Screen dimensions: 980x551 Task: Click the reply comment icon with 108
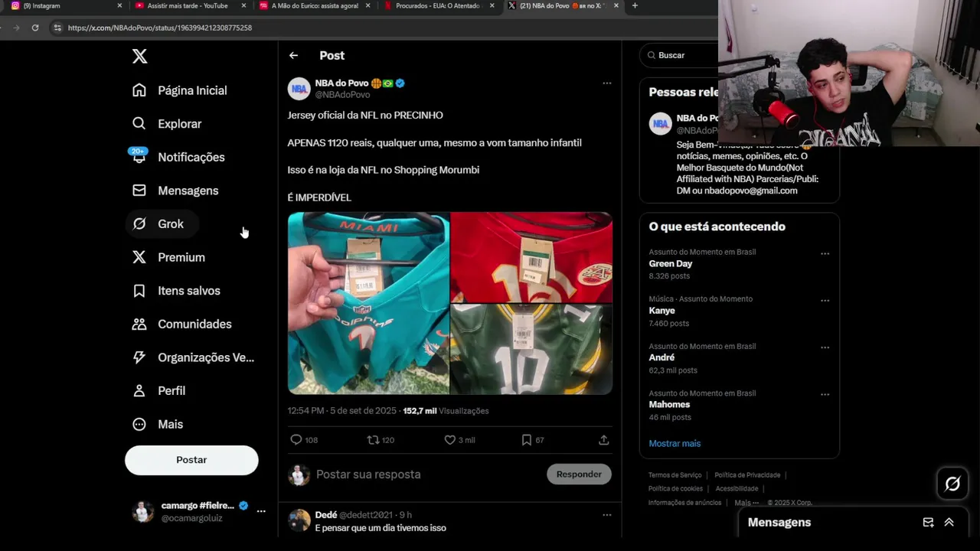click(296, 440)
